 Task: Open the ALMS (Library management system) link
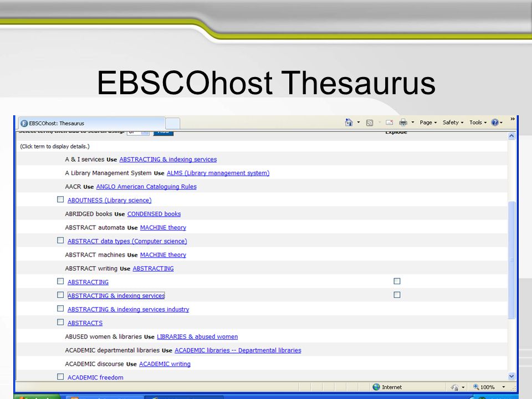[x=218, y=173]
